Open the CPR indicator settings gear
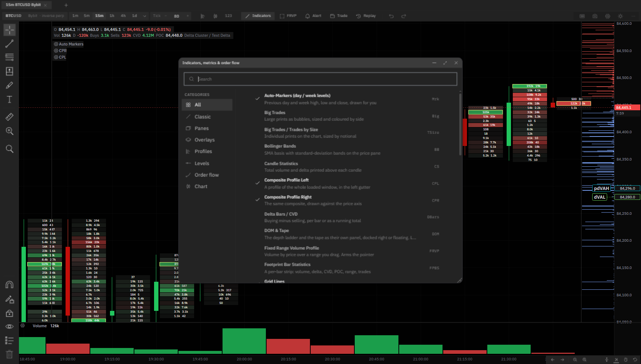Screen dimensions: 641x364 tap(56, 51)
